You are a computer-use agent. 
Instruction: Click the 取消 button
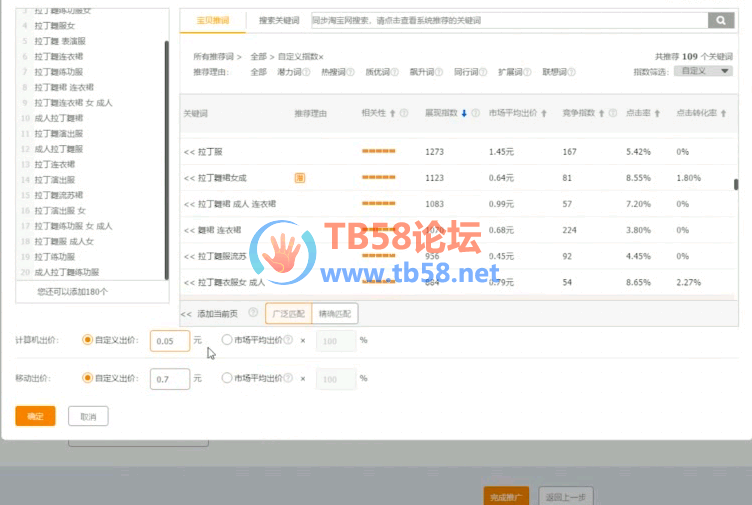point(88,416)
